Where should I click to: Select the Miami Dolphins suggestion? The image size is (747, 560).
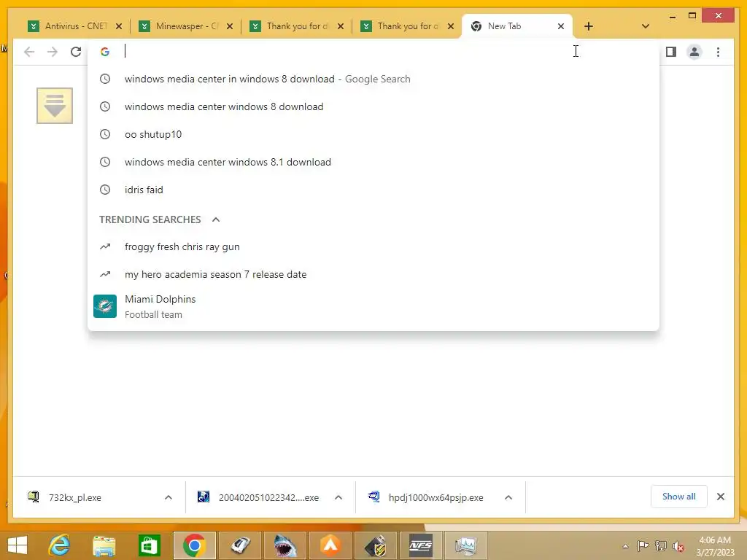pyautogui.click(x=373, y=306)
